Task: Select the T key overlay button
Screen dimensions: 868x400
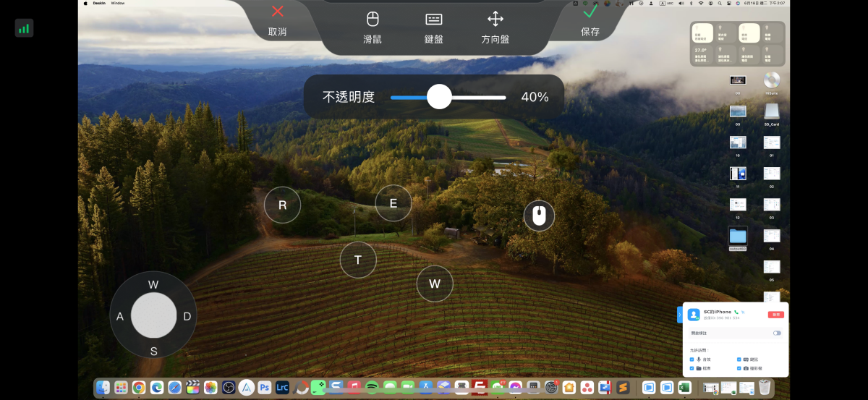Action: (358, 260)
